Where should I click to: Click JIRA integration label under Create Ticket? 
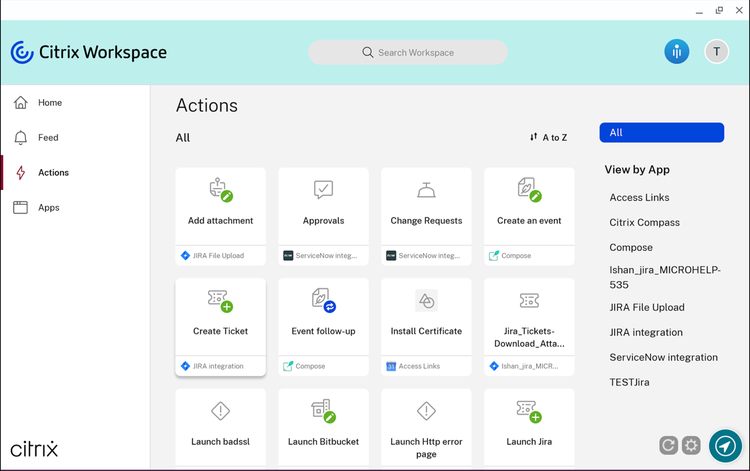coord(218,366)
